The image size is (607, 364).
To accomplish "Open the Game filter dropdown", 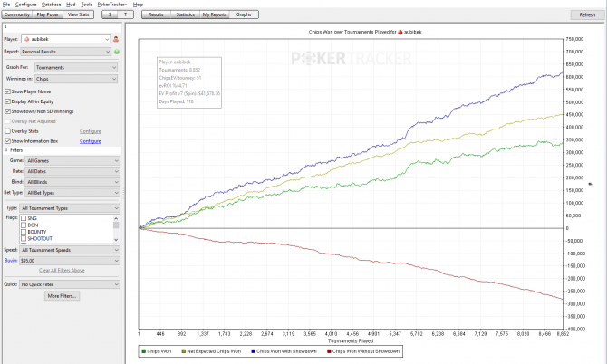I will (x=72, y=160).
